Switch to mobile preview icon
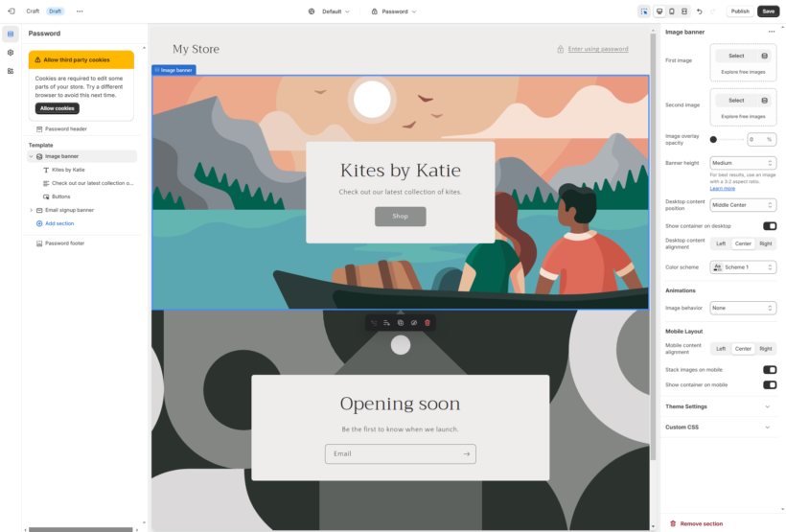786x532 pixels. pyautogui.click(x=672, y=12)
